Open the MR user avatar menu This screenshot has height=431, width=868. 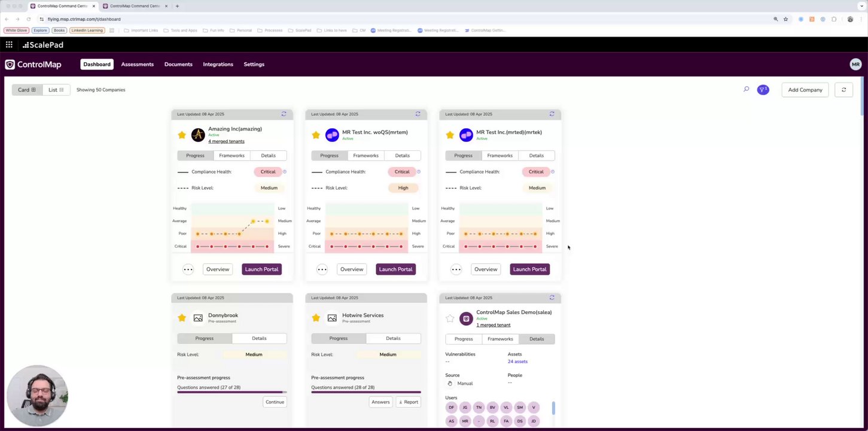855,64
